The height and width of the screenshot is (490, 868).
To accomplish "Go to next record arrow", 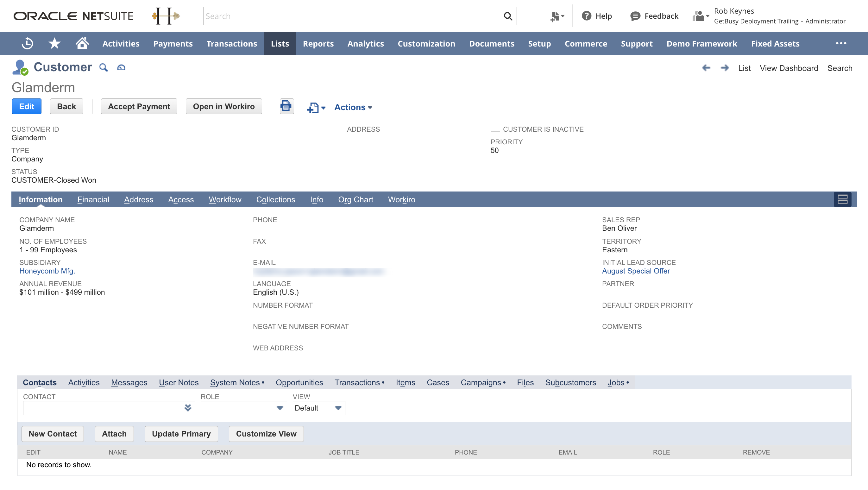I will pos(725,68).
